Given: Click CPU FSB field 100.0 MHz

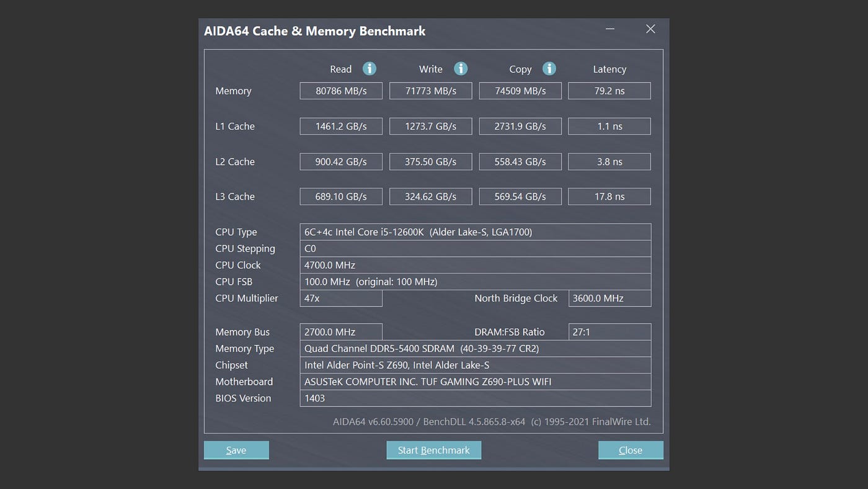Looking at the screenshot, I should click(x=476, y=282).
